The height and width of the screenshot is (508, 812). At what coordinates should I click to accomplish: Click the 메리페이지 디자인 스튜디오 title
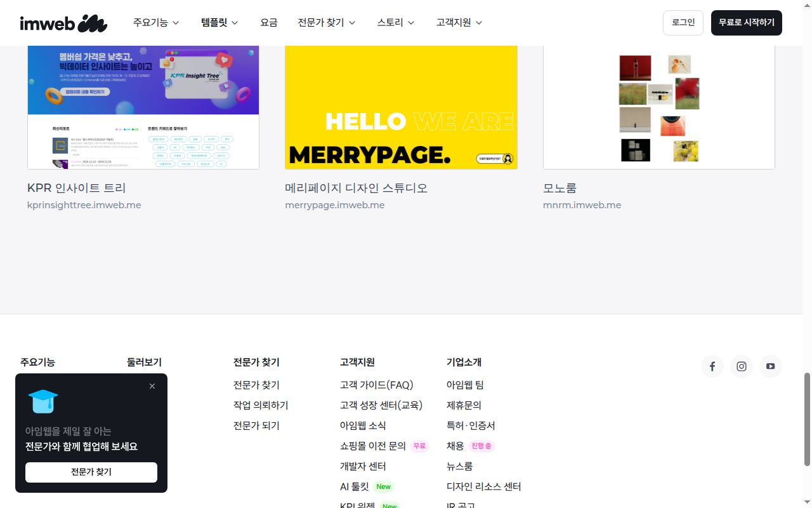click(x=357, y=188)
